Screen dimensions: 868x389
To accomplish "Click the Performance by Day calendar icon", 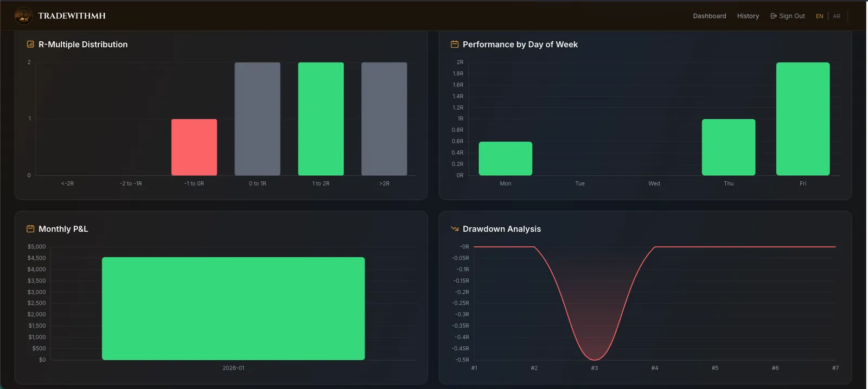I will point(455,44).
